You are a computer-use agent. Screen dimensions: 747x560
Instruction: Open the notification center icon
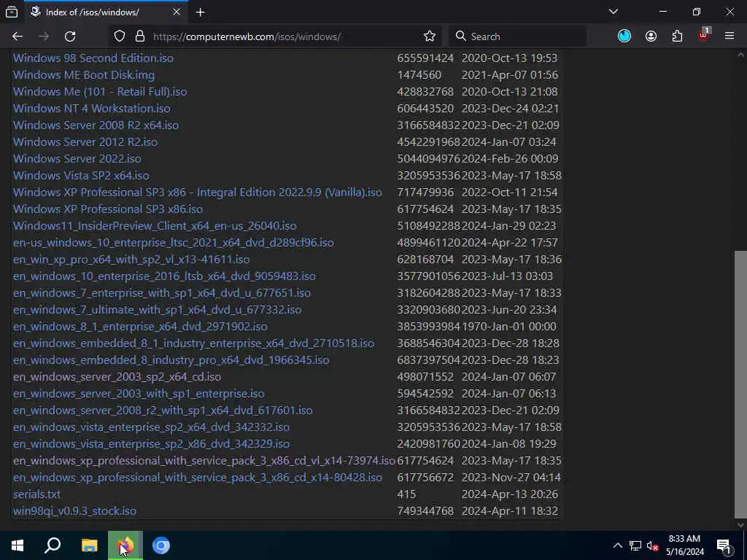point(724,545)
